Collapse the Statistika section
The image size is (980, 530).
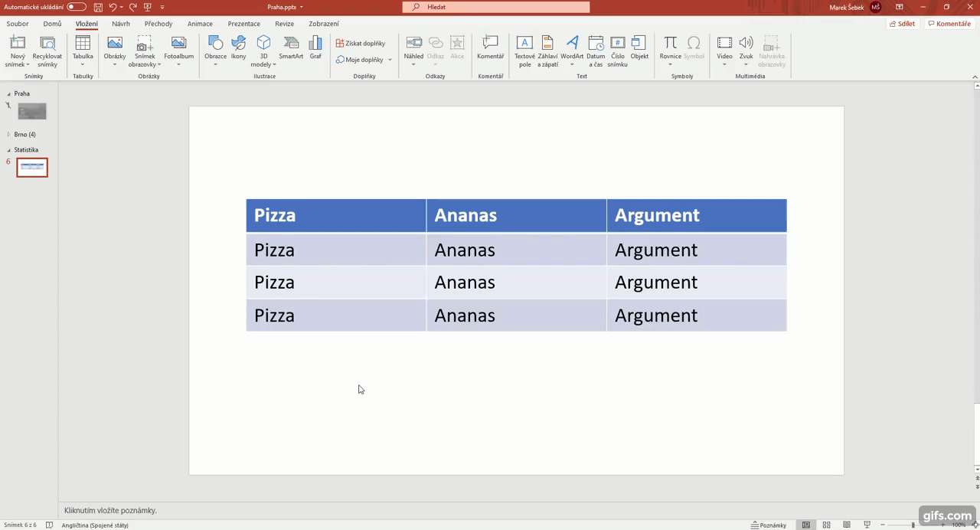tap(9, 150)
